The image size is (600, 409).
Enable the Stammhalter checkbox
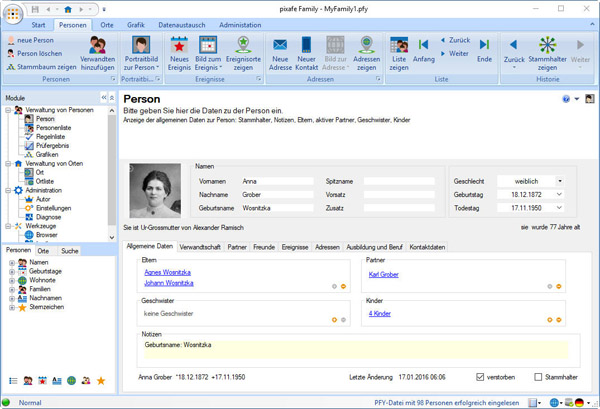538,377
